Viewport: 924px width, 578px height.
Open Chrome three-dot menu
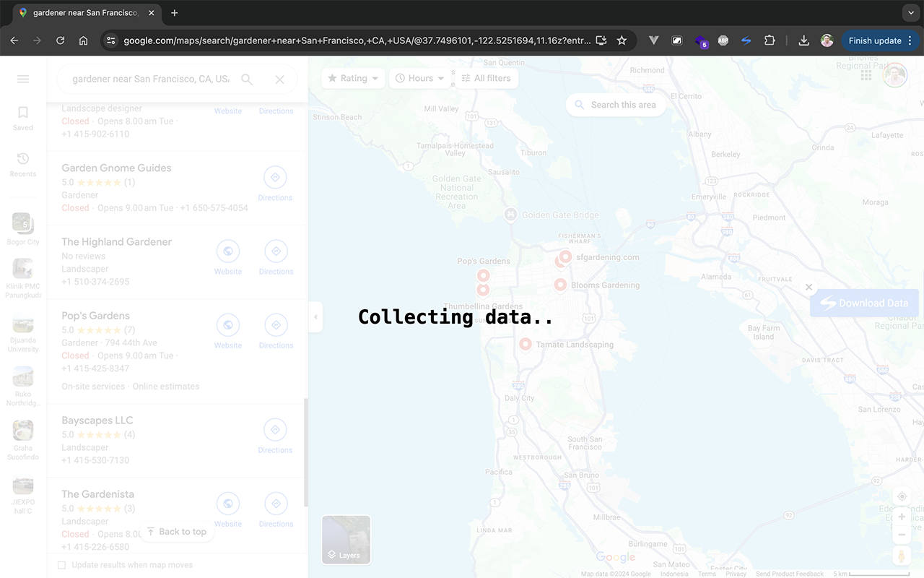(x=910, y=40)
